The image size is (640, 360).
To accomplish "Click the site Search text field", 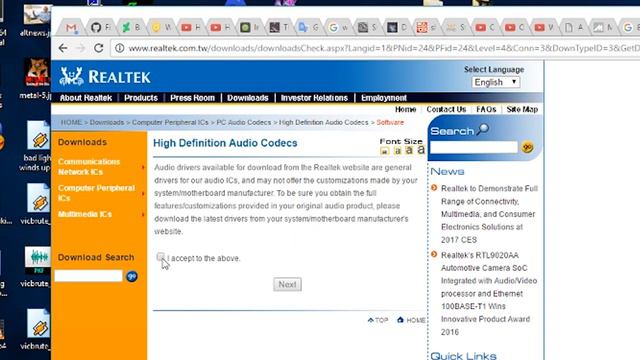I will [x=474, y=147].
